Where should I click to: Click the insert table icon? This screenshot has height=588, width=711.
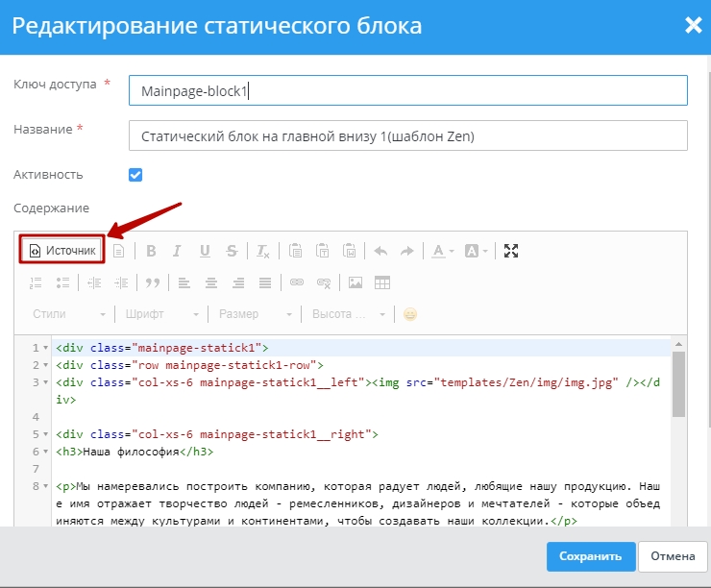382,282
